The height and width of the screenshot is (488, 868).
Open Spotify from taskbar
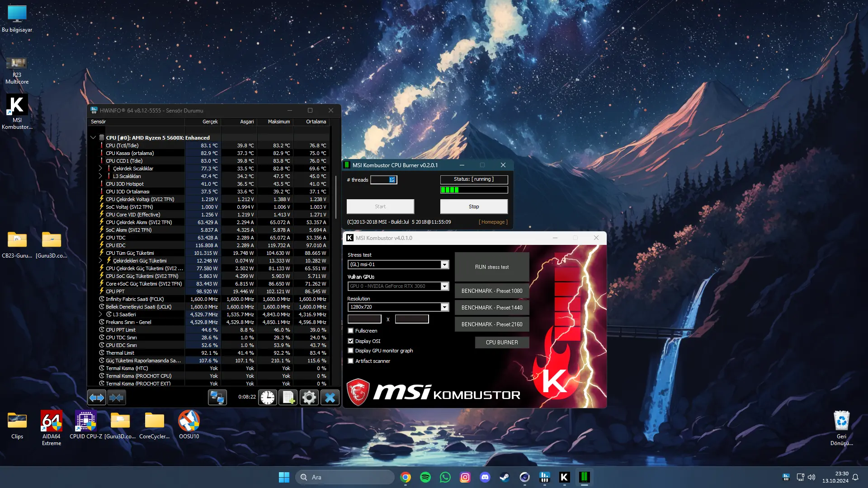(x=425, y=477)
